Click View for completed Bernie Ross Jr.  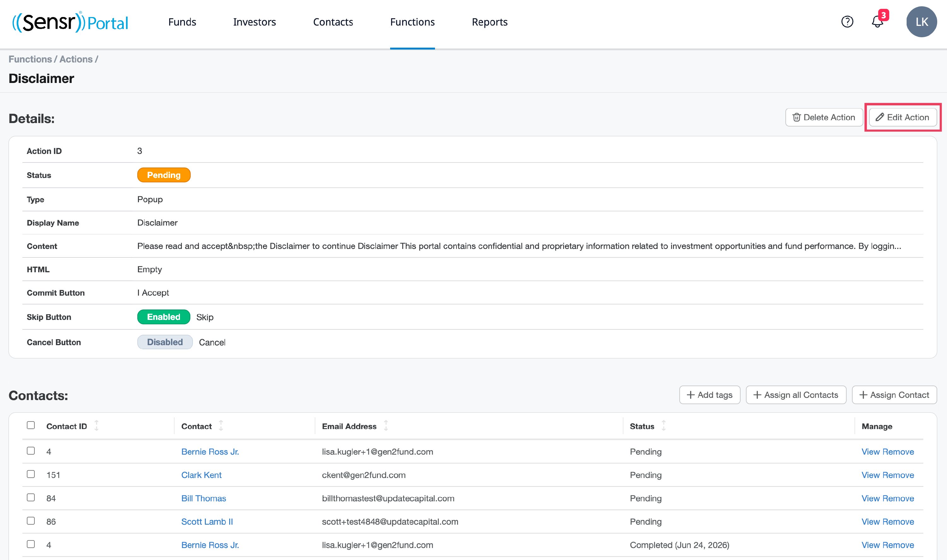tap(870, 545)
